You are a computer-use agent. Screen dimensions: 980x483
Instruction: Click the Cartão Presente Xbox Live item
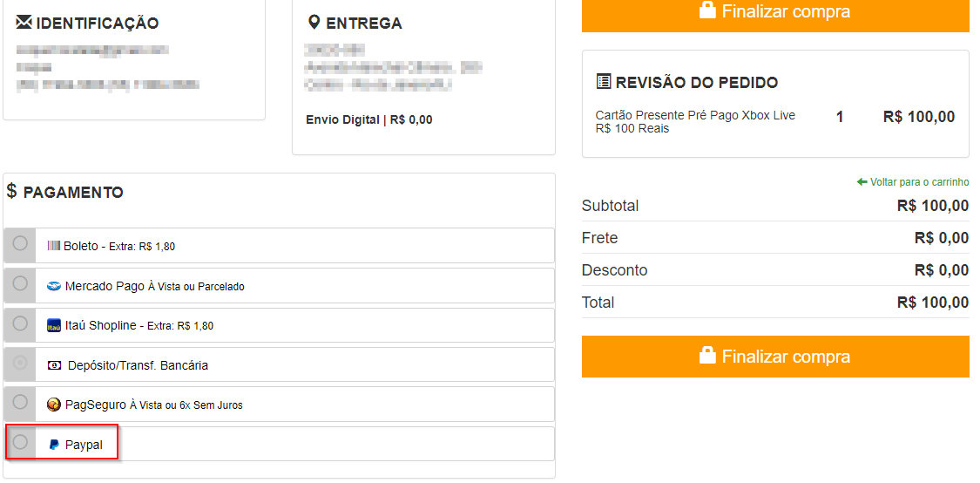coord(695,121)
